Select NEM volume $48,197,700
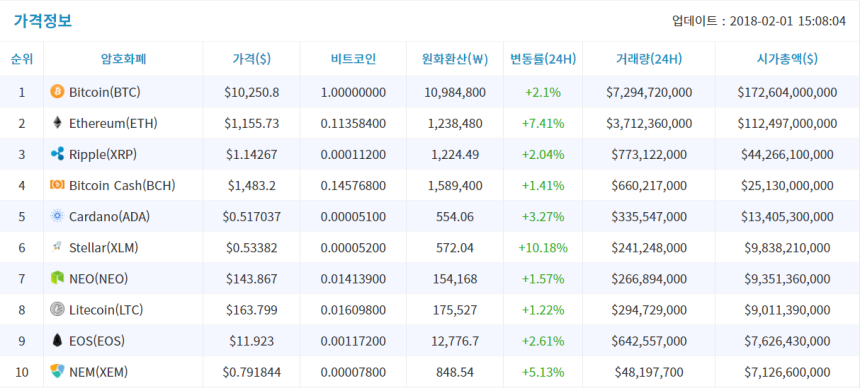 (649, 373)
